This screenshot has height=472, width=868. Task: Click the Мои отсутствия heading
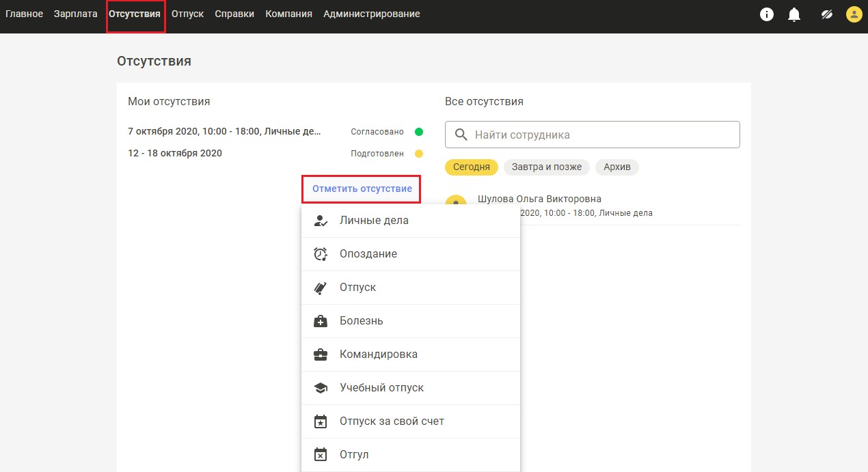click(x=169, y=101)
